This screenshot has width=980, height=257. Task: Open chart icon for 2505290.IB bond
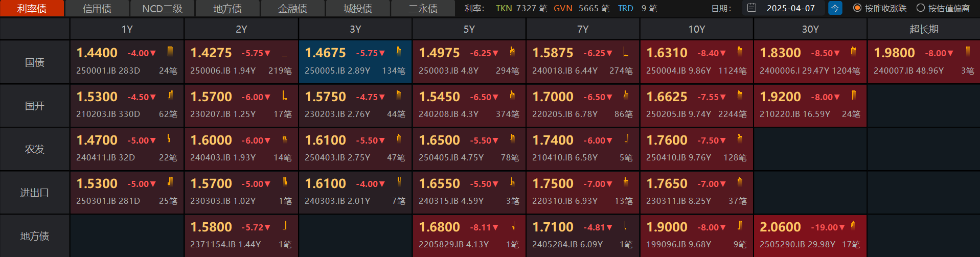853,226
